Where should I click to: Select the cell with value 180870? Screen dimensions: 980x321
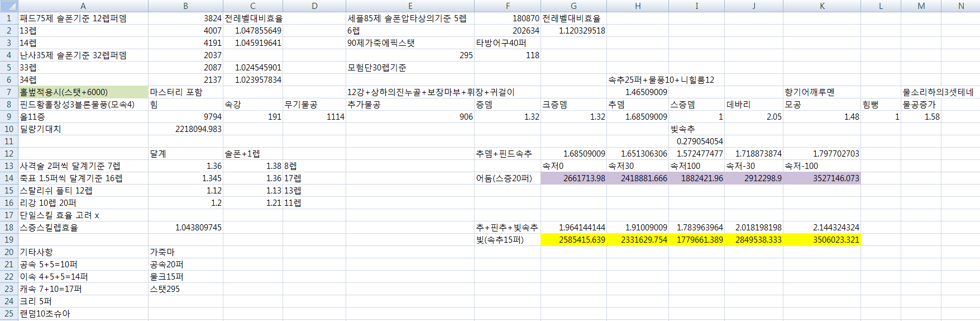[x=507, y=18]
